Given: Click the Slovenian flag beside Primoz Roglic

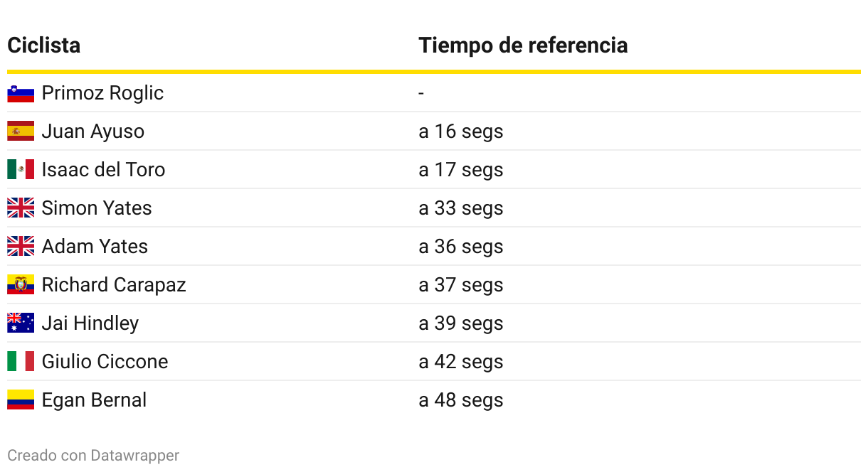Looking at the screenshot, I should pyautogui.click(x=21, y=93).
